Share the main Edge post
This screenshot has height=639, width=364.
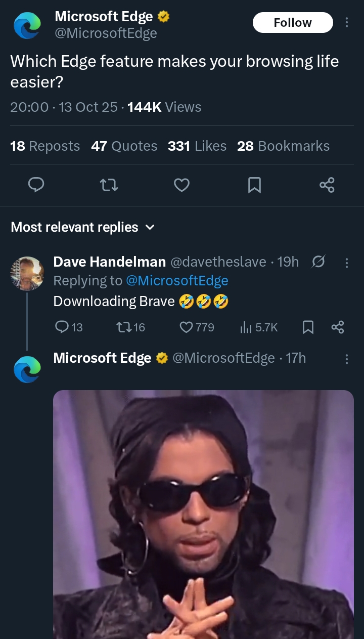(327, 185)
